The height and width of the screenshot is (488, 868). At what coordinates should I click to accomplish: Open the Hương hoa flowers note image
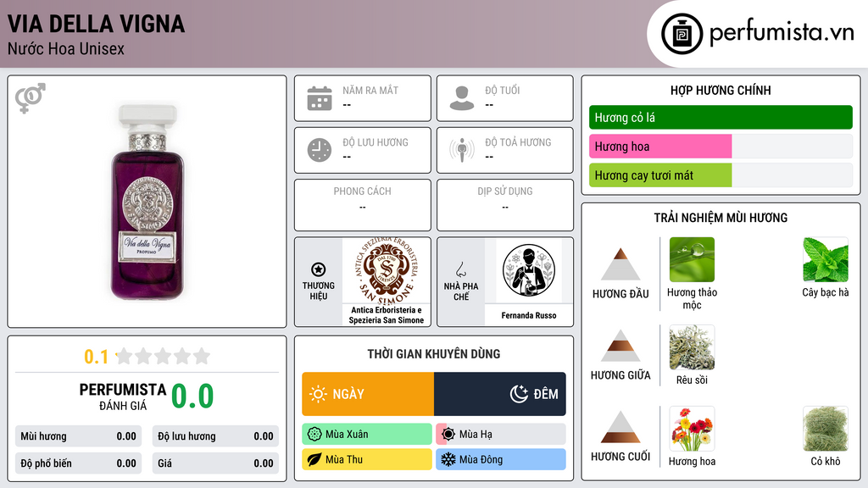coord(692,429)
